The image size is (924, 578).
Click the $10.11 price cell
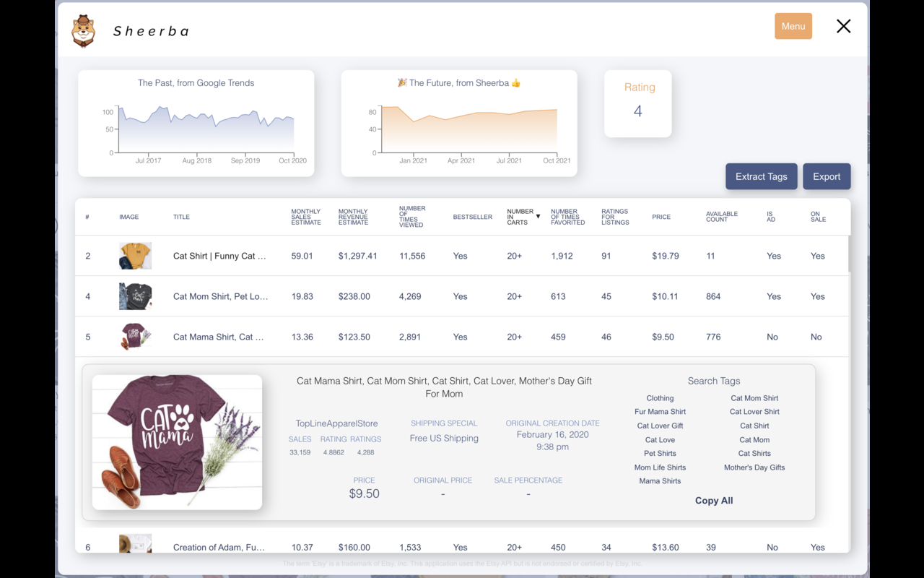(666, 296)
